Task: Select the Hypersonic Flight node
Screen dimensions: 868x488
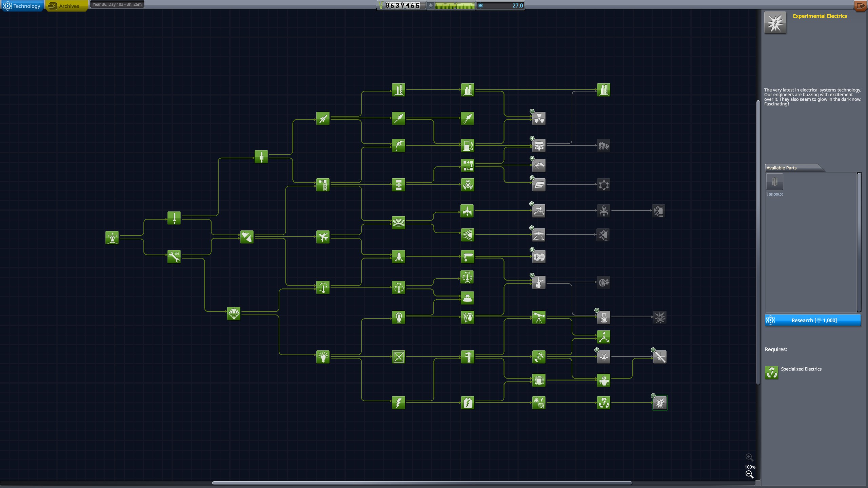Action: [604, 211]
